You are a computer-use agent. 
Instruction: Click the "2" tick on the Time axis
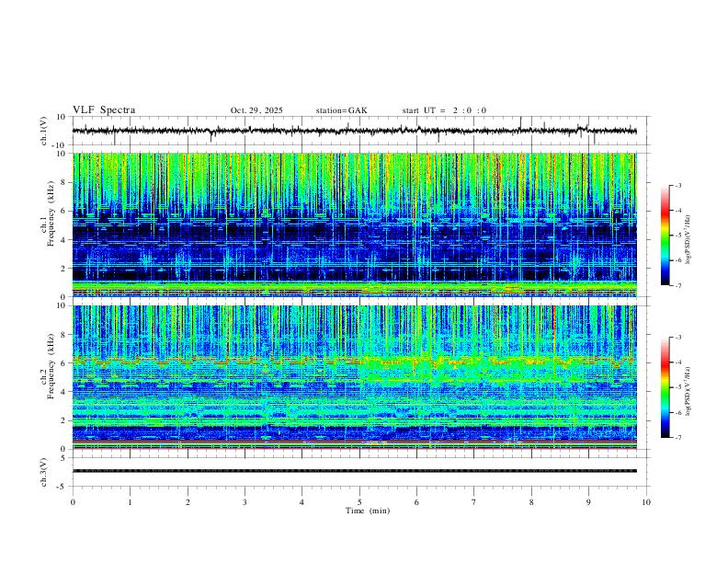pyautogui.click(x=188, y=502)
